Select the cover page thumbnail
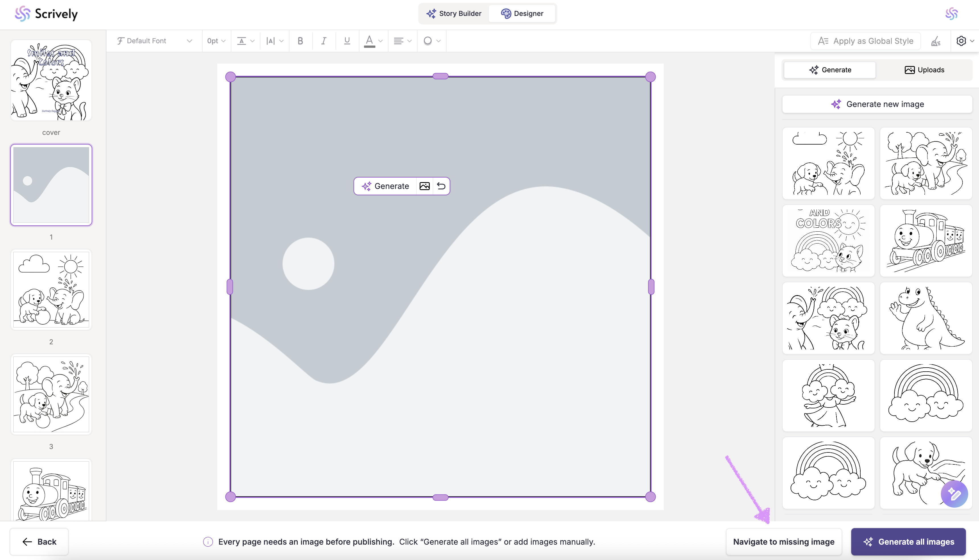This screenshot has width=979, height=560. [x=51, y=80]
